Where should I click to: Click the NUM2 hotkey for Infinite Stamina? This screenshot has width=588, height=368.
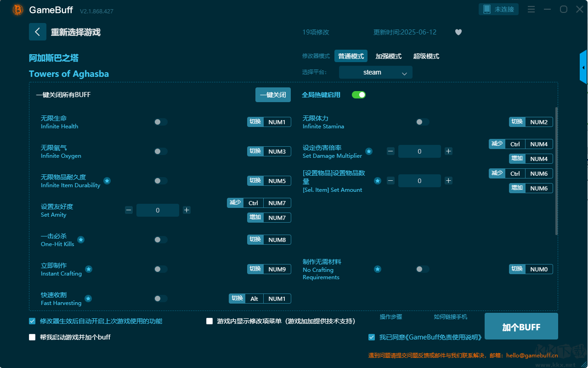coord(531,122)
